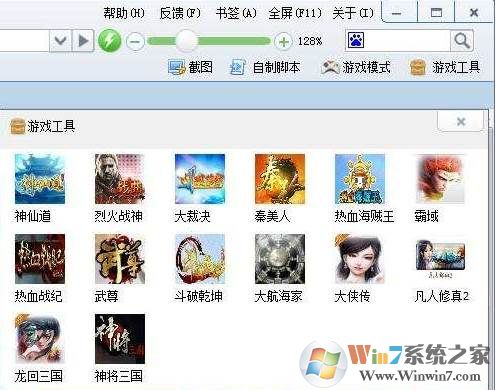
Task: Select the 大裁决 game icon
Action: click(200, 179)
